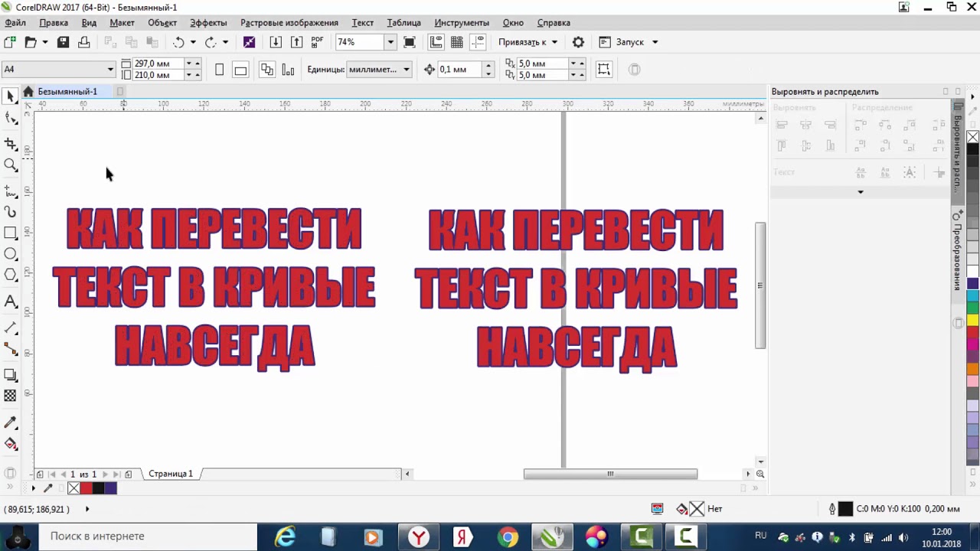Open dropdown arrow beside Open icon
Screen dimensions: 980x551
click(44, 42)
